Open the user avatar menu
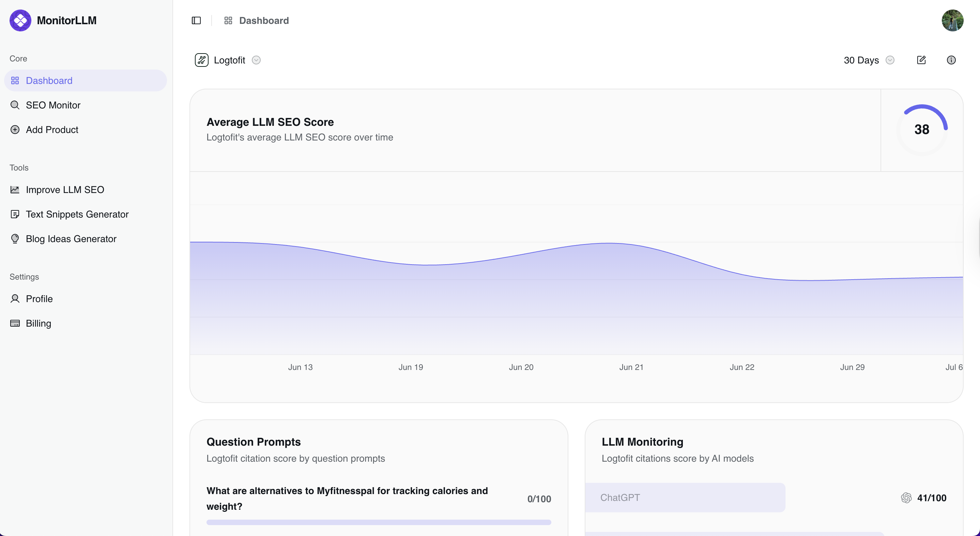 [952, 20]
